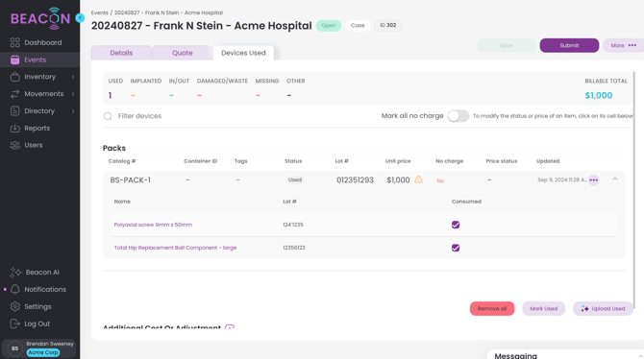Open the Dashboard icon in sidebar
The width and height of the screenshot is (644, 359).
(14, 42)
